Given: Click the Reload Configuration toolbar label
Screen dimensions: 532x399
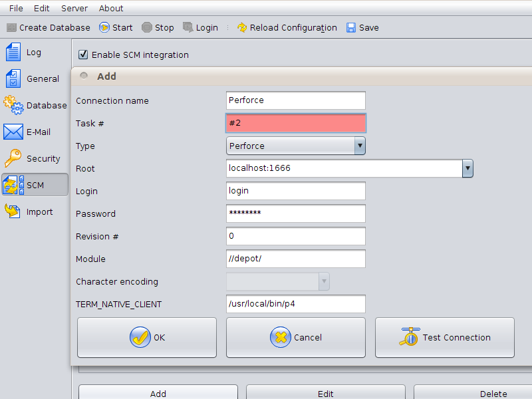Looking at the screenshot, I should (293, 28).
